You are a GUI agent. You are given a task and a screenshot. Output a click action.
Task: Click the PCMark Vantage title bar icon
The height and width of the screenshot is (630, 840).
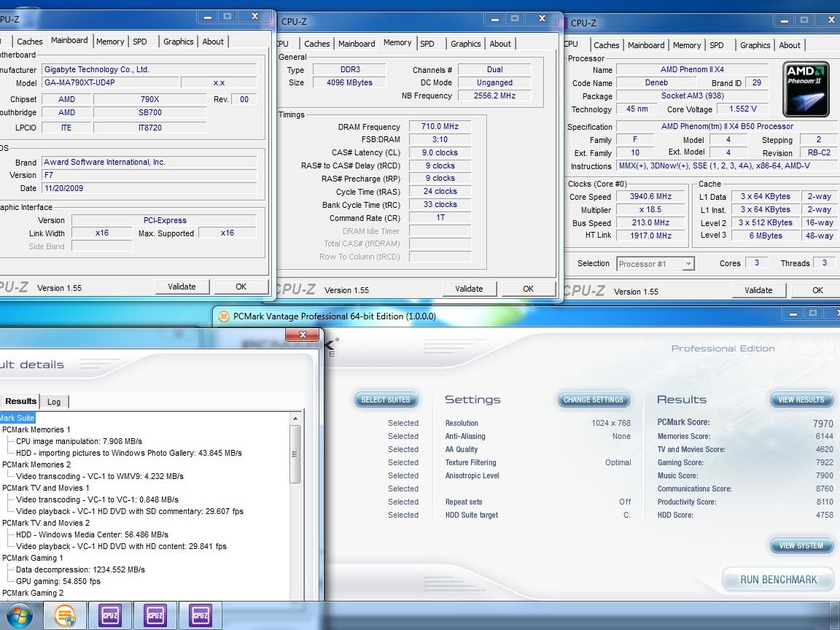(224, 316)
